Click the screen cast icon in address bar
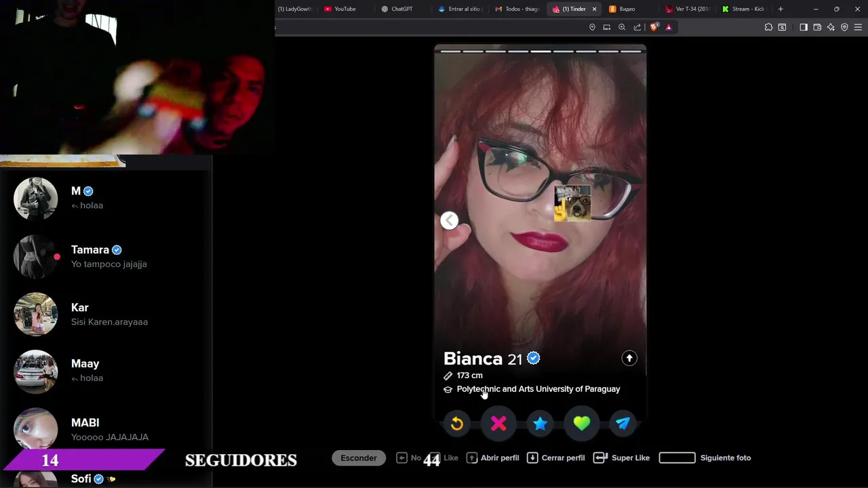This screenshot has width=868, height=488. click(607, 27)
